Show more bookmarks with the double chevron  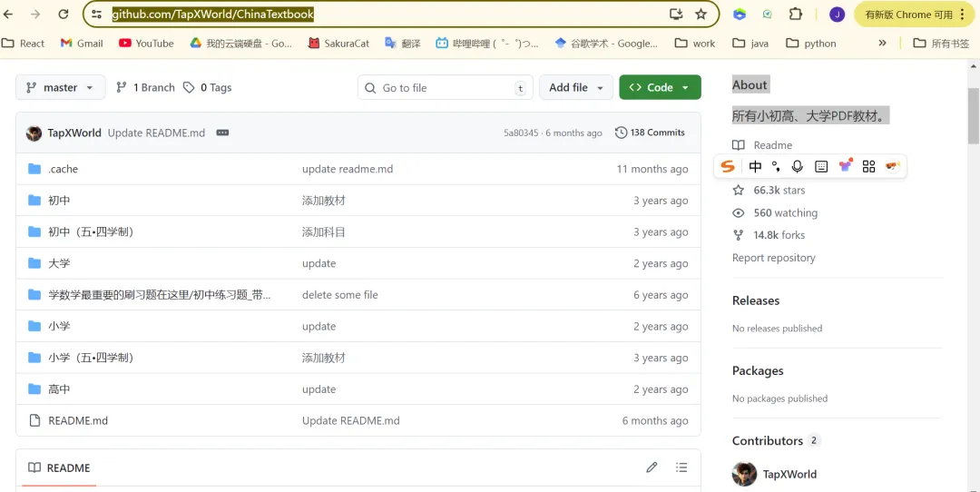(882, 44)
